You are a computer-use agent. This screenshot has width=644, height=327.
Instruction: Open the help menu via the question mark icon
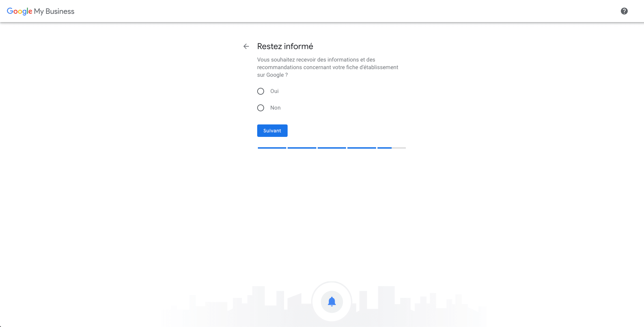tap(624, 11)
